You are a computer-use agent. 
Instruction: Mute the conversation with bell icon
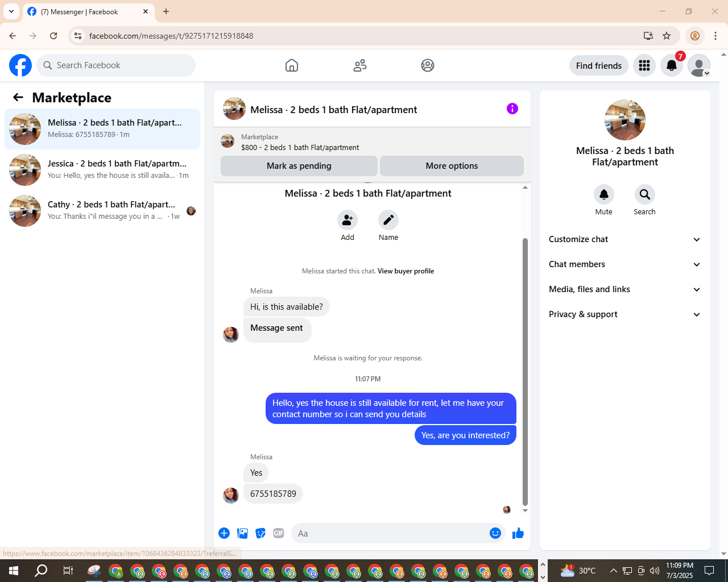pos(604,194)
